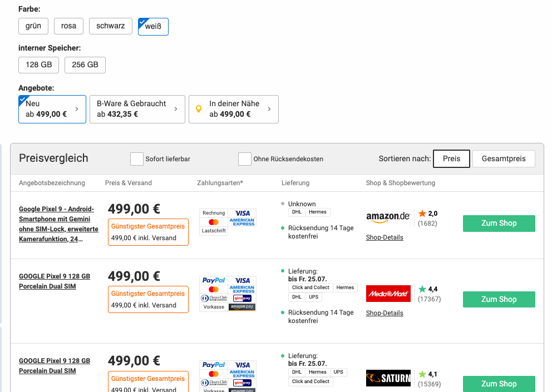
Task: Click the amazon pay icon in the MediaMarkt offer
Action: pyautogui.click(x=242, y=307)
